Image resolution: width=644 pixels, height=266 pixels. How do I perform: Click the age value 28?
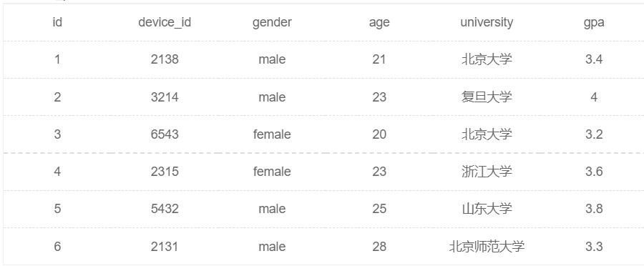point(379,246)
